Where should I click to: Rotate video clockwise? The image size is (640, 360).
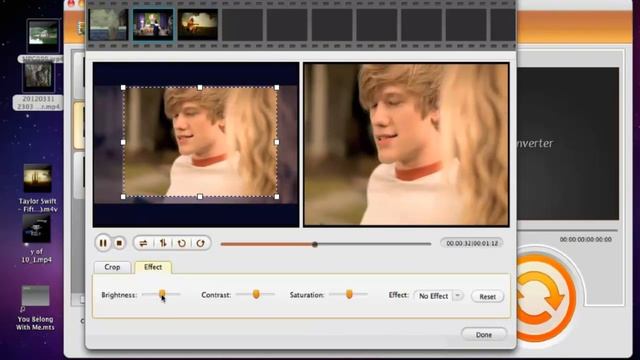point(200,243)
